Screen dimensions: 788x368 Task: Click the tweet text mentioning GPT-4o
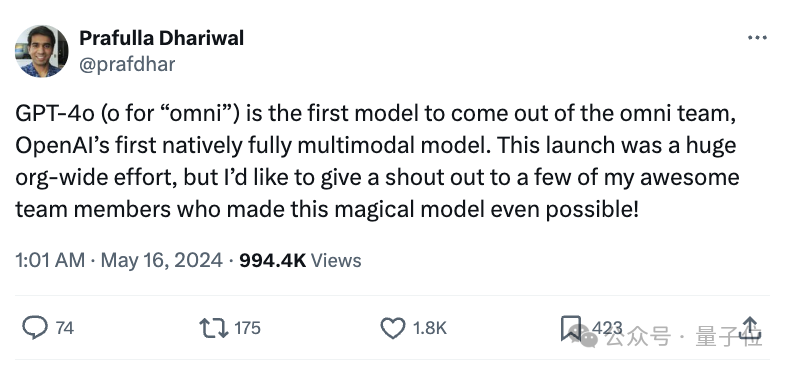click(x=377, y=161)
